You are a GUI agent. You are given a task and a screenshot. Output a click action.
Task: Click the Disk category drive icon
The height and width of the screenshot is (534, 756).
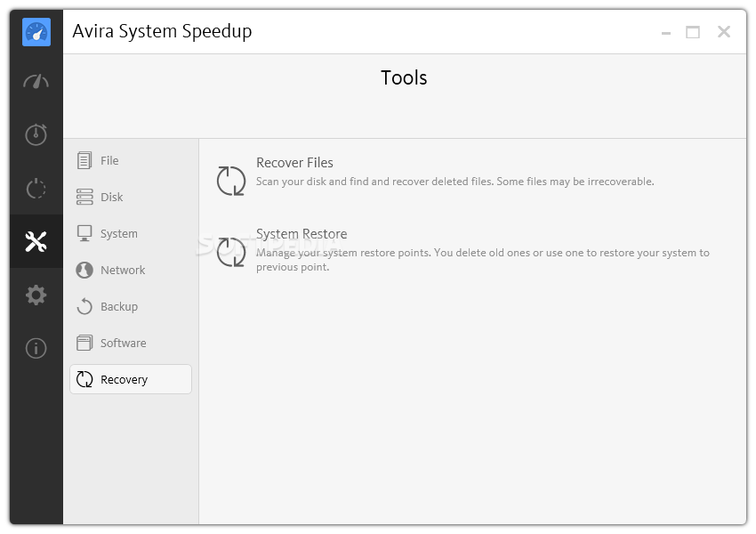click(84, 197)
